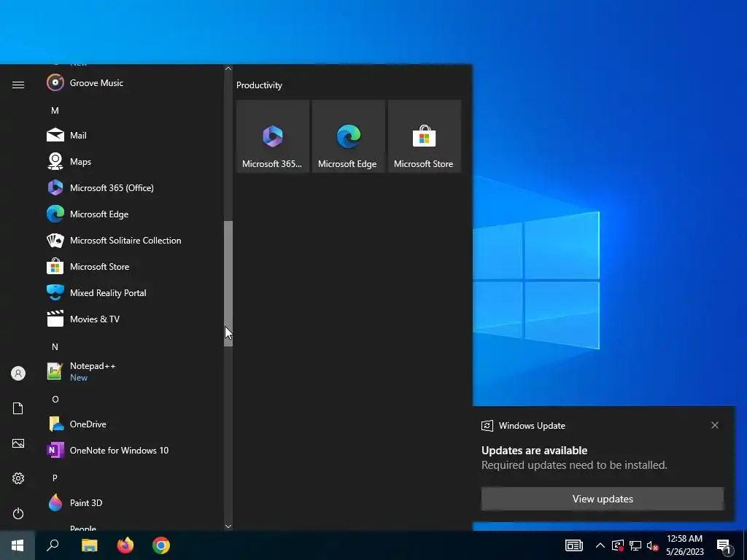747x560 pixels.
Task: Open Documents from Start sidebar
Action: click(x=18, y=408)
